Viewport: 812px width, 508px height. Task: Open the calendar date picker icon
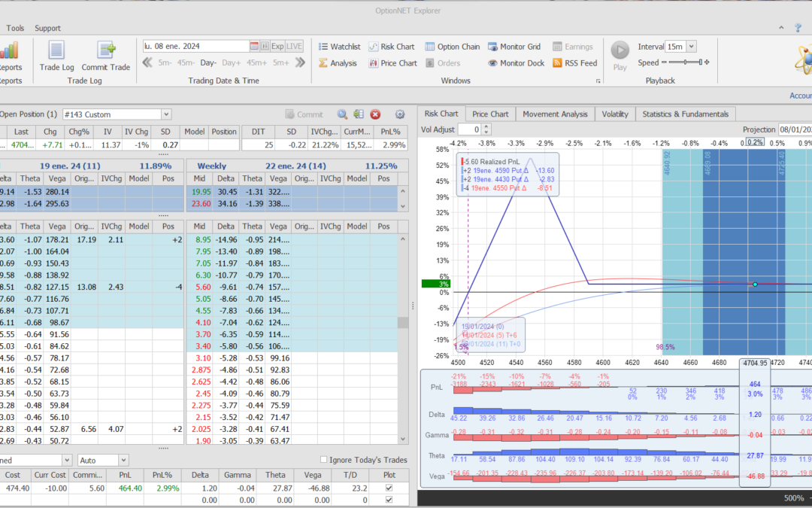pos(254,46)
